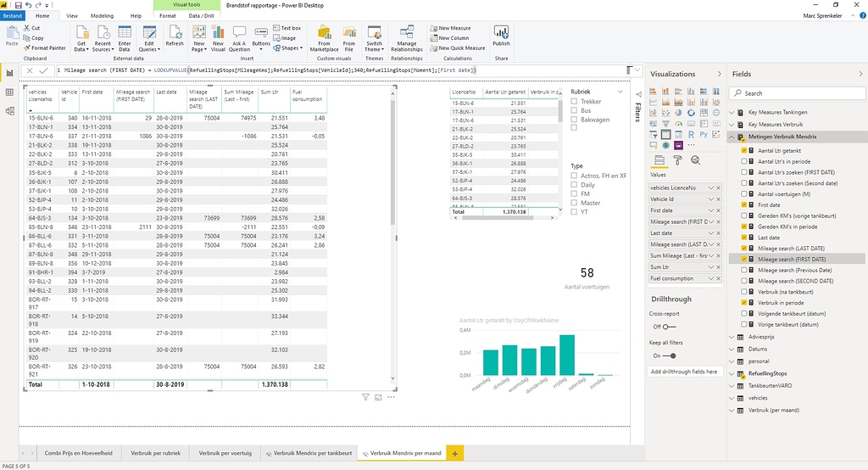Check the Trekker option in Rubriek slicer
The height and width of the screenshot is (470, 868).
pos(575,101)
